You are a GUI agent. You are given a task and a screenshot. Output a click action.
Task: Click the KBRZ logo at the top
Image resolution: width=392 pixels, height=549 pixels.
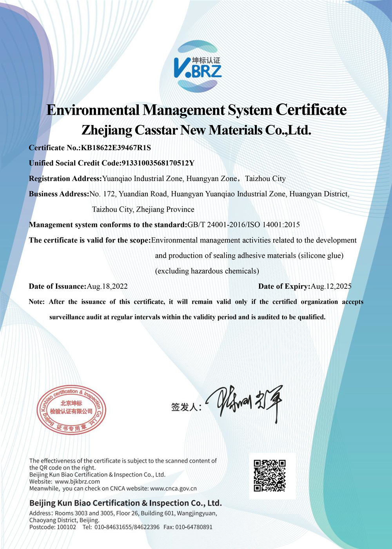tap(197, 66)
